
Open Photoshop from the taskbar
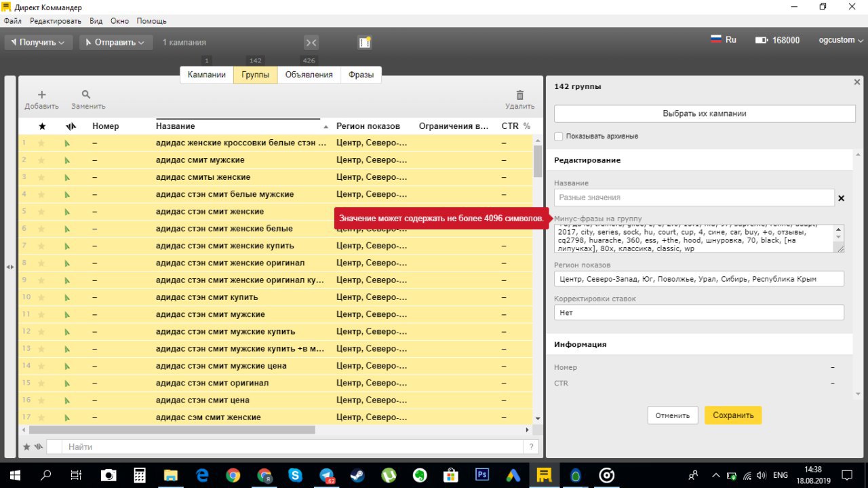pyautogui.click(x=483, y=475)
